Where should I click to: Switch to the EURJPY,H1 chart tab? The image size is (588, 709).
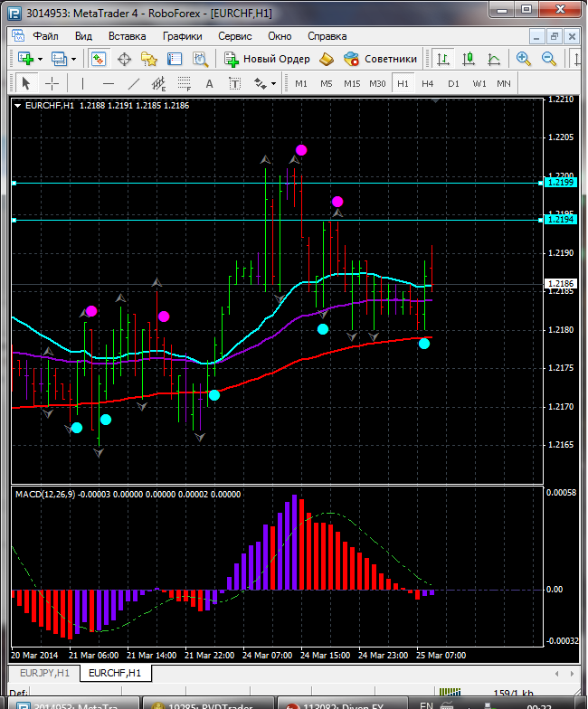click(44, 674)
